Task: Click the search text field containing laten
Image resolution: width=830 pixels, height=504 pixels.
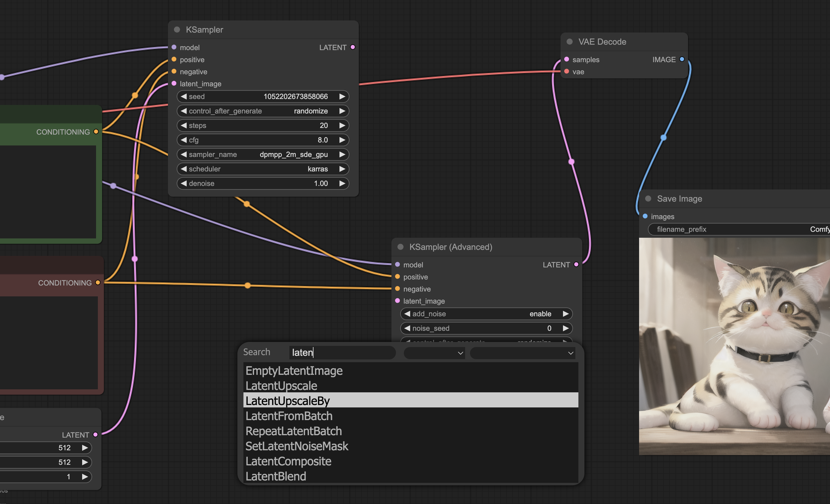Action: tap(342, 352)
